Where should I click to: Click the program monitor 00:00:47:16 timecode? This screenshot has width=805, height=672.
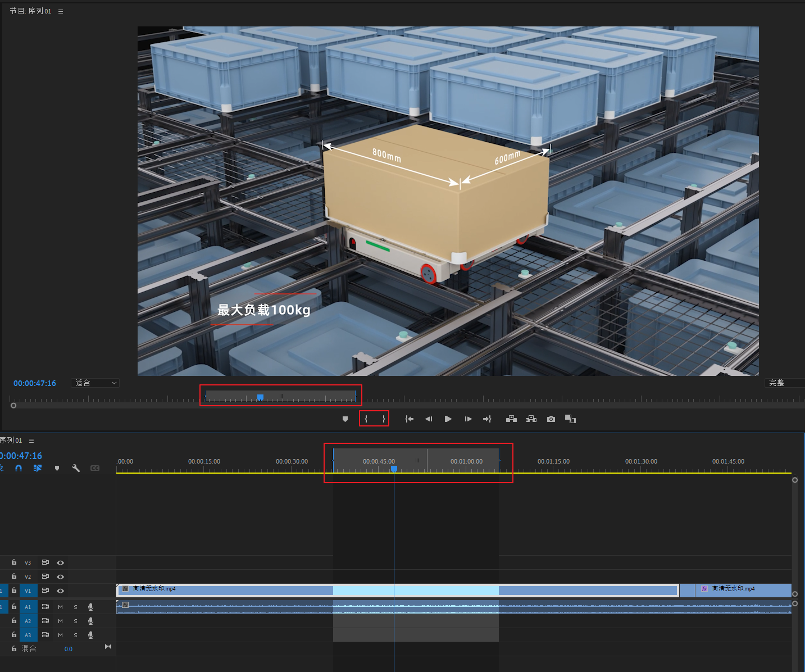tap(35, 383)
